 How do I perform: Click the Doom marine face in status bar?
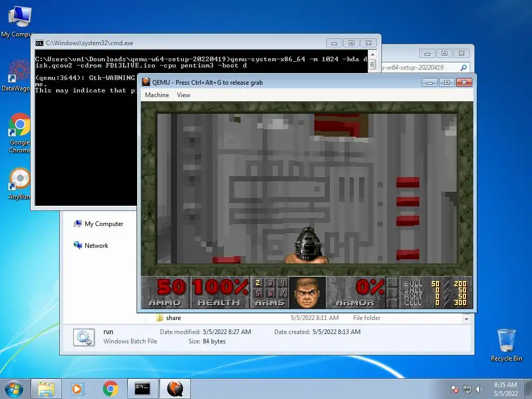(307, 292)
